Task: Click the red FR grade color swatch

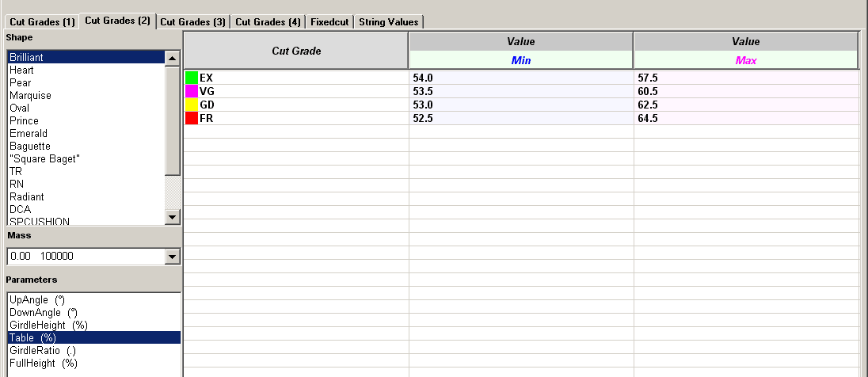Action: pyautogui.click(x=191, y=118)
